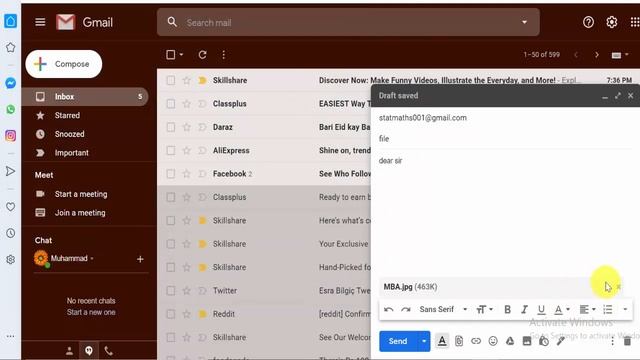Open Instagram in browser sidebar
Viewport: 640px width, 360px height.
point(11,136)
